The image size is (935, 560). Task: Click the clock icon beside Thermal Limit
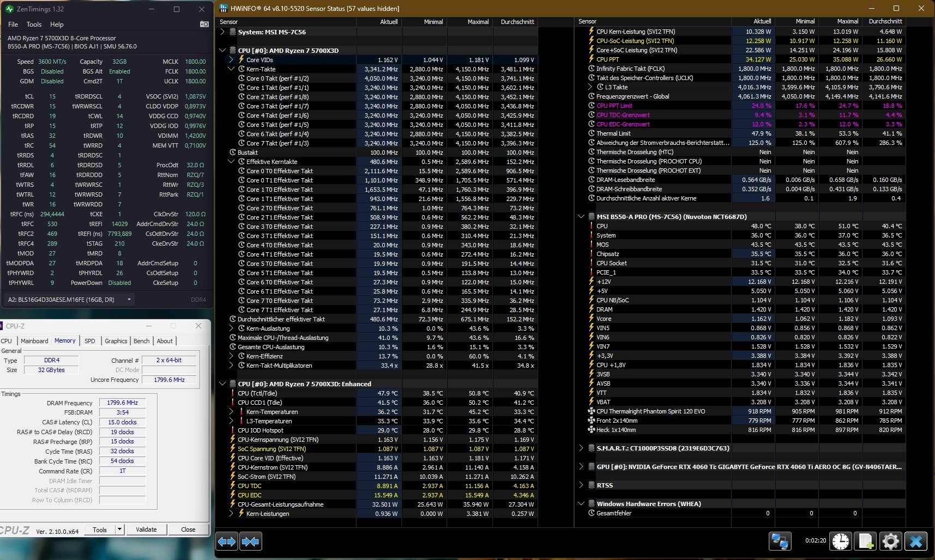pyautogui.click(x=591, y=133)
